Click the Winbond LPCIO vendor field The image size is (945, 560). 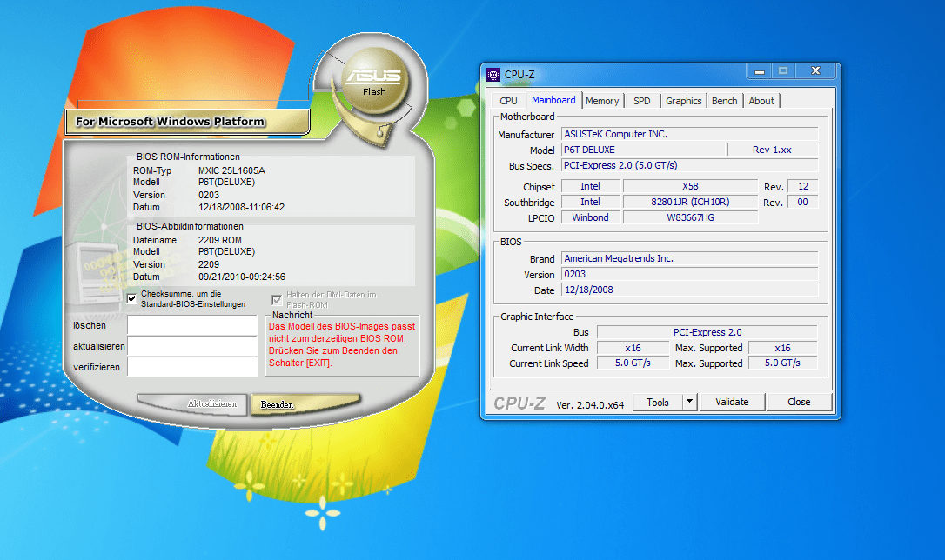[x=590, y=218]
